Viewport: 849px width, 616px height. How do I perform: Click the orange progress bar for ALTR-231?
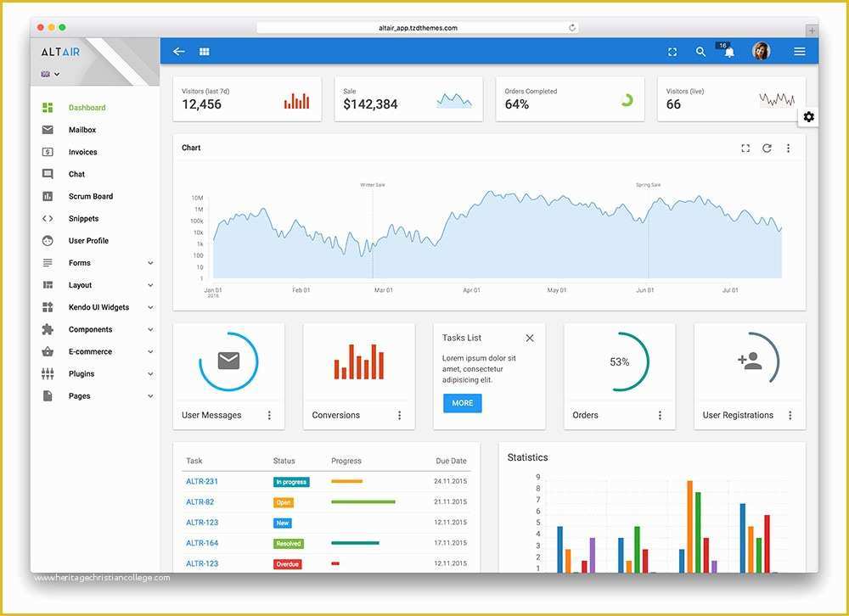(347, 481)
